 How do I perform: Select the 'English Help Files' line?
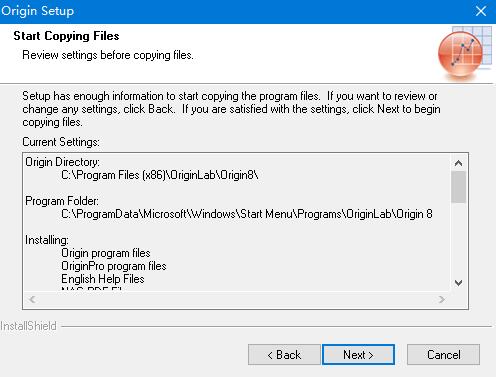[x=103, y=279]
